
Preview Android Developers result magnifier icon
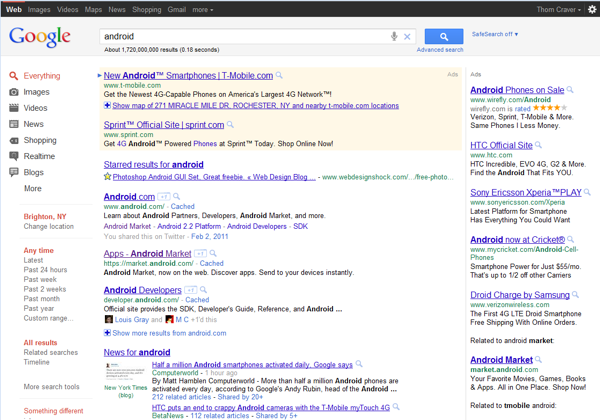pyautogui.click(x=204, y=290)
